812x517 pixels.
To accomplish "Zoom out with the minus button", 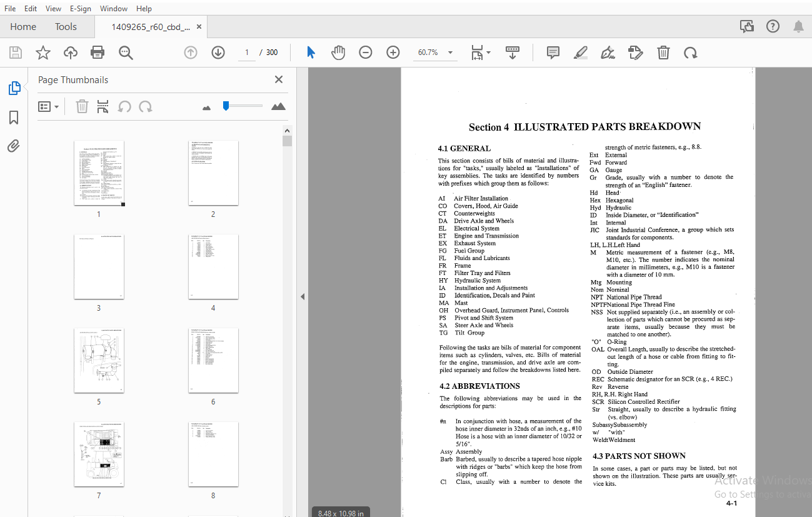I will [366, 53].
